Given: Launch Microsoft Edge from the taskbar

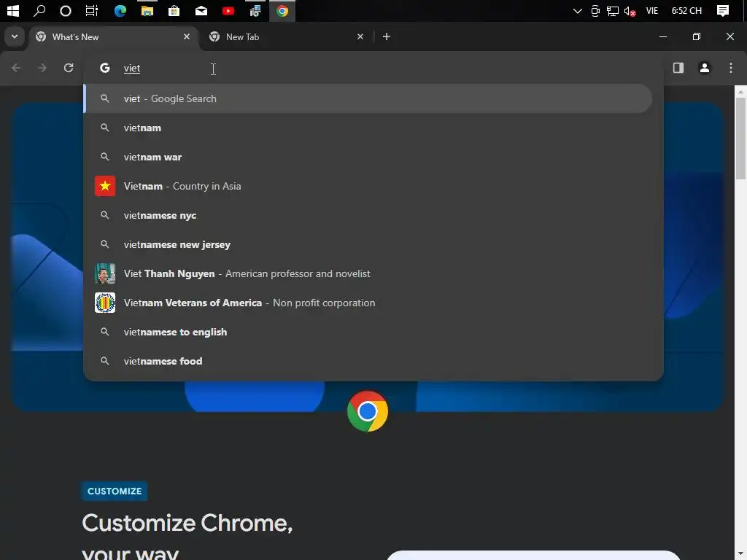Looking at the screenshot, I should coord(120,10).
